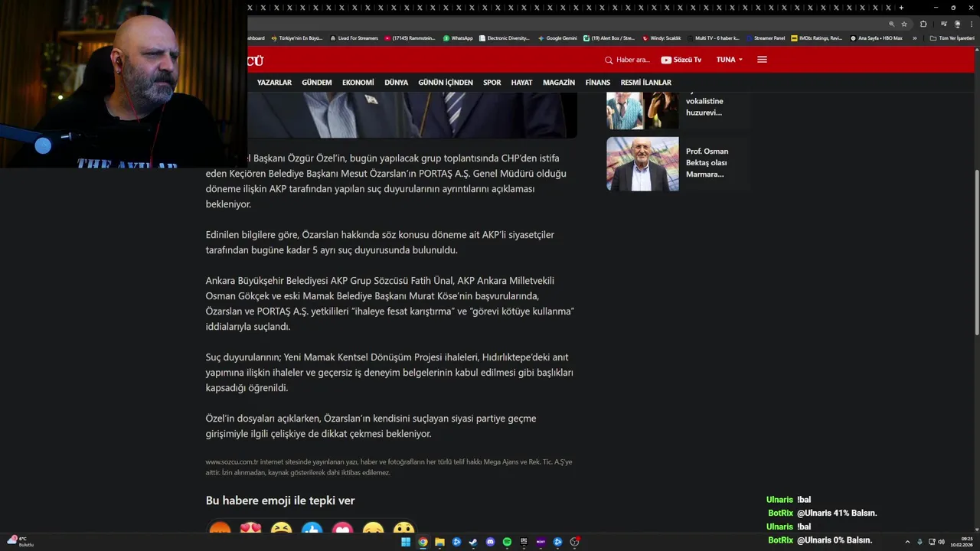Open the Alert Box / Stre... bookmark
The image size is (980, 551).
point(609,38)
